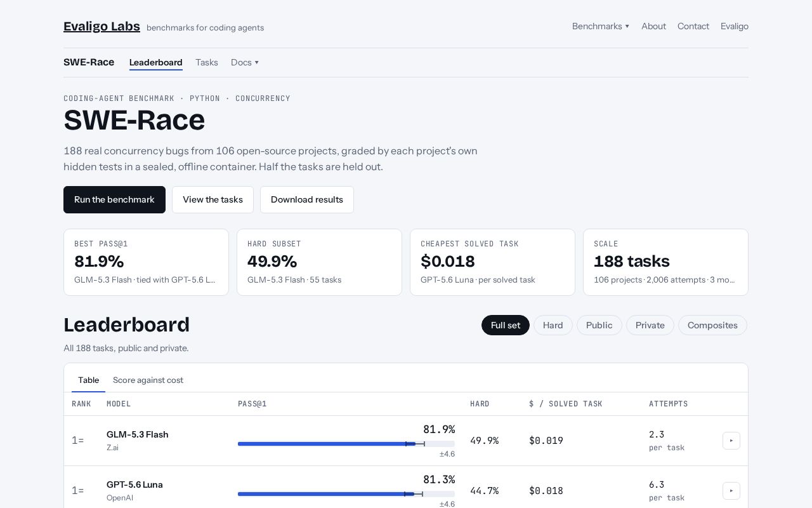
Task: Select the Full set filter pill
Action: (506, 325)
